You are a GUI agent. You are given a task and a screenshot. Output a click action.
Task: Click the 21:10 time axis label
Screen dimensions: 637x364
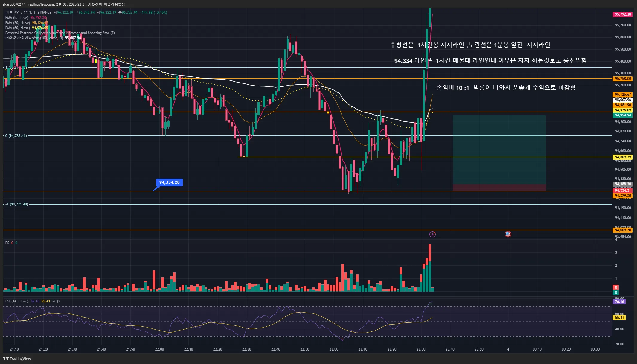(14, 349)
